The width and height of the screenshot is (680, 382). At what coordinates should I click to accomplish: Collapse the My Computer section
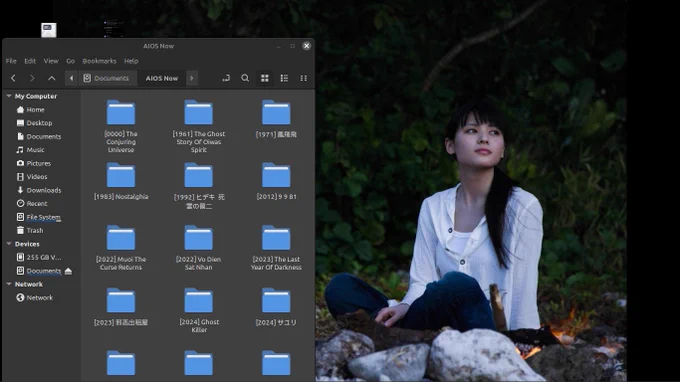coord(9,96)
